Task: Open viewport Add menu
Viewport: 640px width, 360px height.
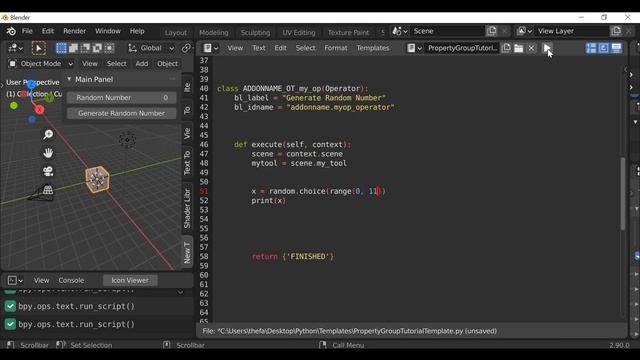Action: [142, 64]
